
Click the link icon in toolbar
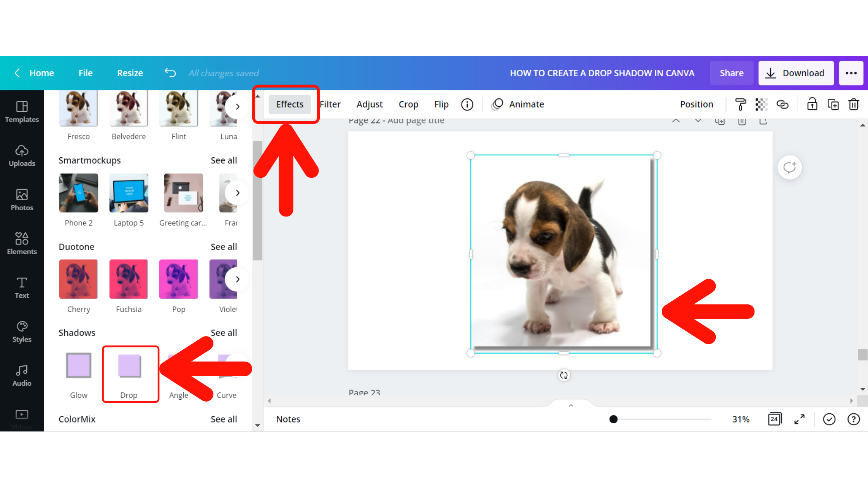pos(782,104)
